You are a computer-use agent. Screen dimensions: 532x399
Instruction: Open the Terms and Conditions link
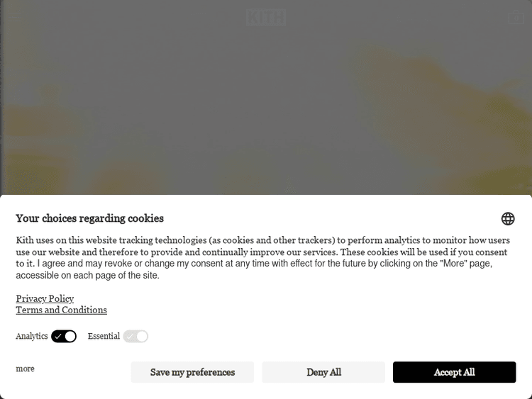[61, 310]
